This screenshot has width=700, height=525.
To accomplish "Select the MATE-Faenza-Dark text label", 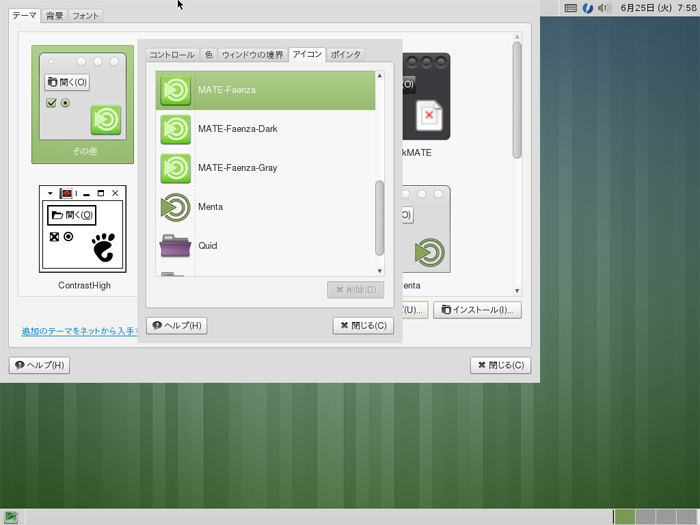I will pyautogui.click(x=238, y=129).
